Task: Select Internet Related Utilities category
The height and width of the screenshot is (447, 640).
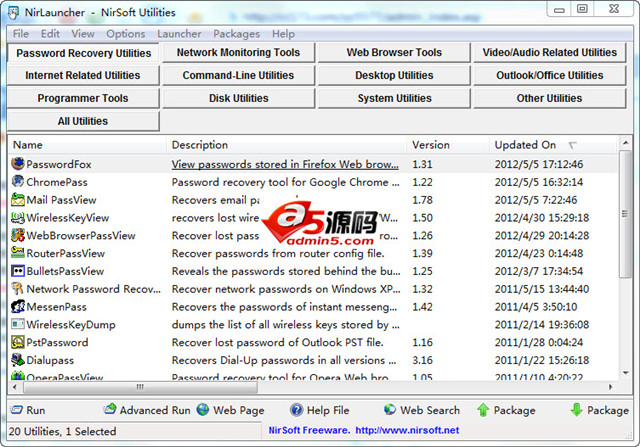Action: point(83,76)
